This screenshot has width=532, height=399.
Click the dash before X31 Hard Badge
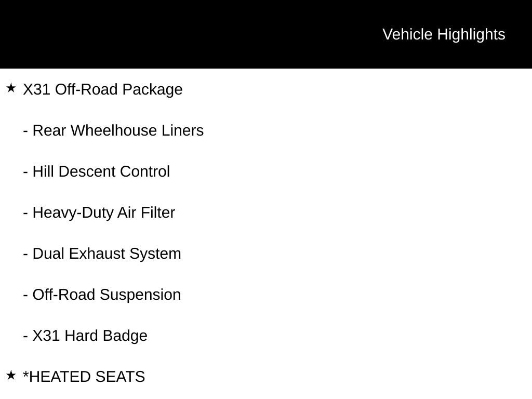(x=25, y=336)
